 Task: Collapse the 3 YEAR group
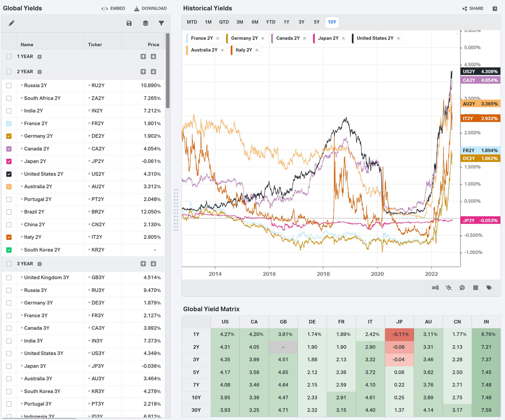coord(40,264)
